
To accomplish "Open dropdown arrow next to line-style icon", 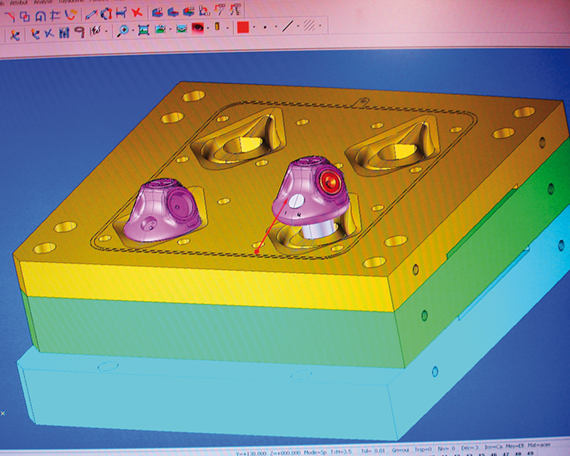I will [298, 26].
